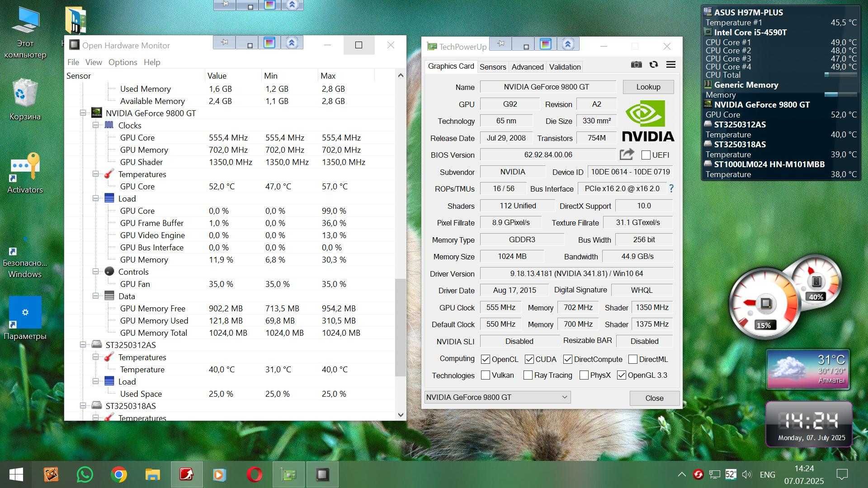Collapse the ST3250312AS drive node

83,345
